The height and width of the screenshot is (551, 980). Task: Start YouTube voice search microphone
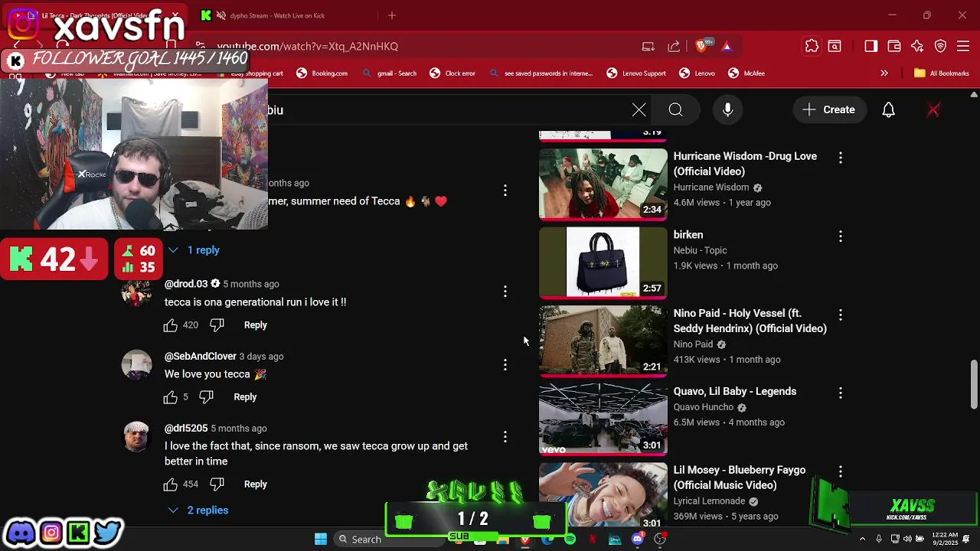[x=728, y=109]
